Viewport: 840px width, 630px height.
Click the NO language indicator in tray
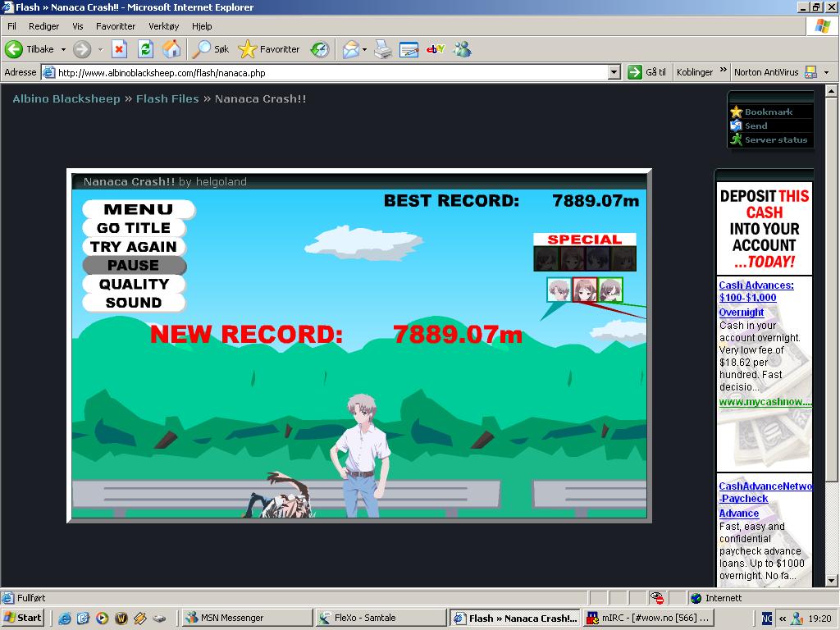tap(767, 619)
